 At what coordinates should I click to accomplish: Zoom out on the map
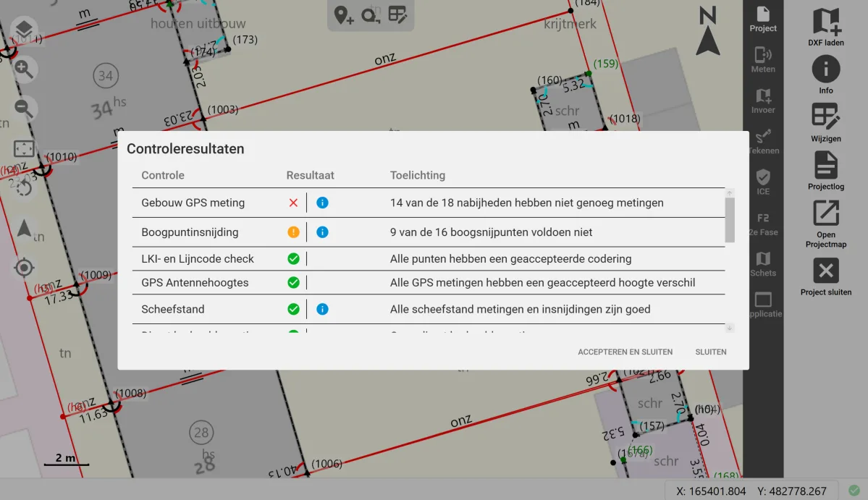[x=24, y=109]
